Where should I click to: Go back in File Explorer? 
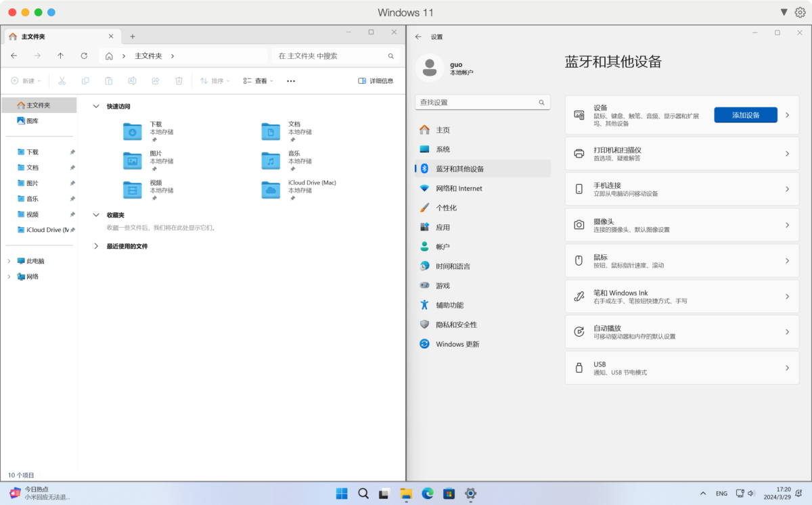14,56
